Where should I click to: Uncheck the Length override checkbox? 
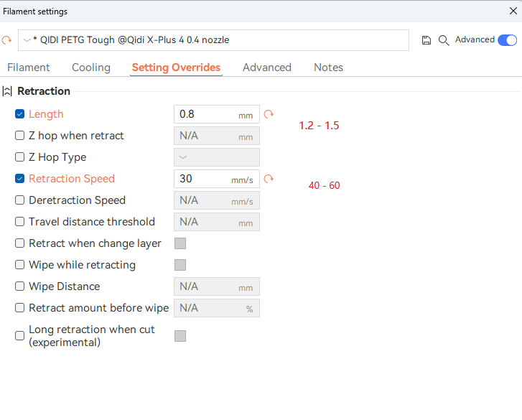point(20,114)
